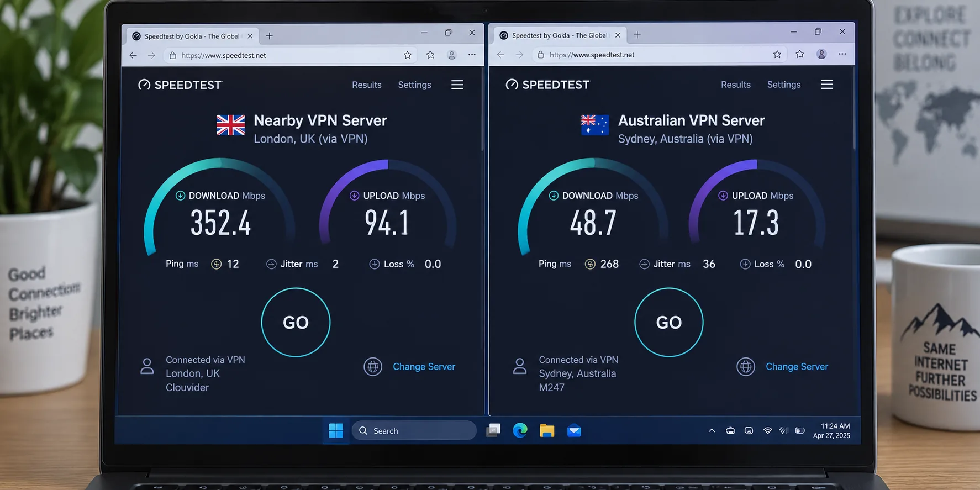Click the Ping value 268

point(609,264)
